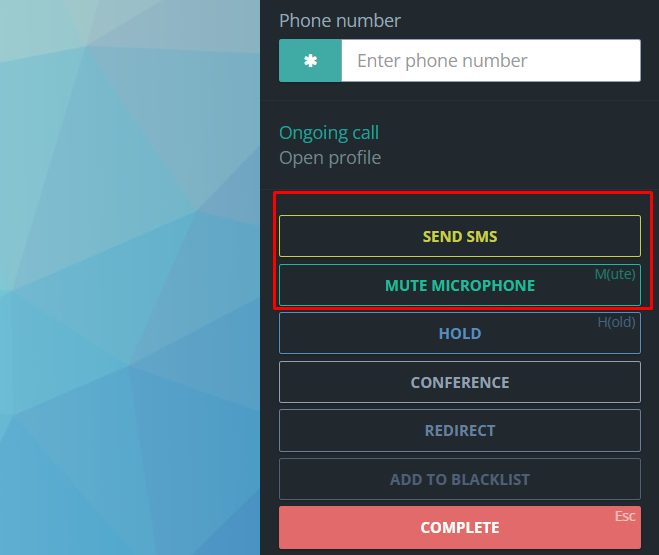Focus the Enter phone number field
The width and height of the screenshot is (659, 555).
click(x=490, y=61)
